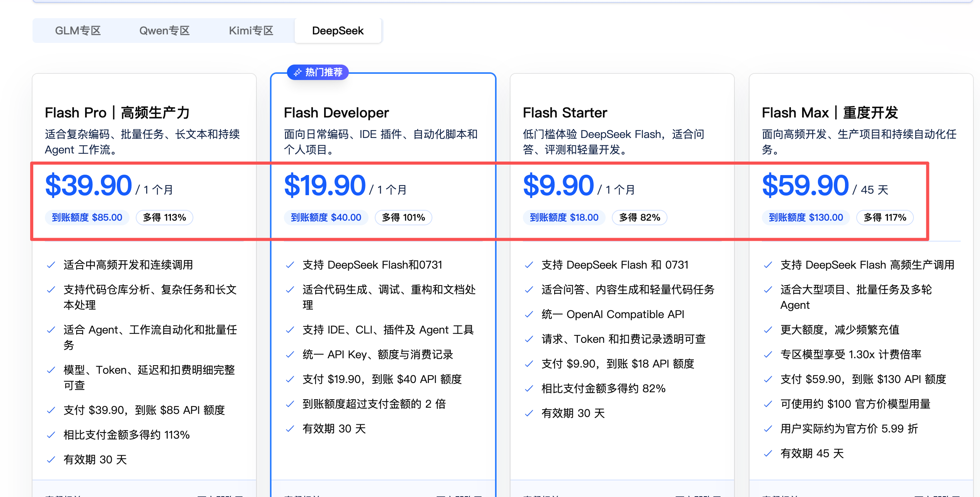Click the 多得 82% badge
980x497 pixels.
pyautogui.click(x=640, y=218)
